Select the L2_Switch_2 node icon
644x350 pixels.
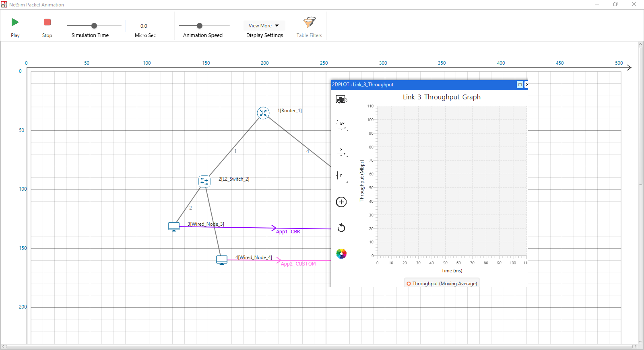[x=204, y=181]
